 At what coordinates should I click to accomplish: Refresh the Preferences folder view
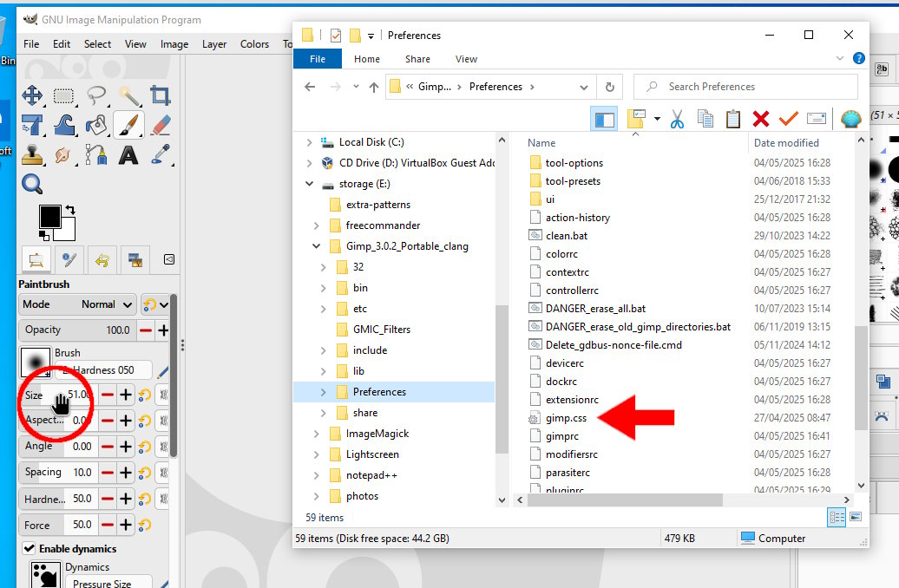coord(610,87)
